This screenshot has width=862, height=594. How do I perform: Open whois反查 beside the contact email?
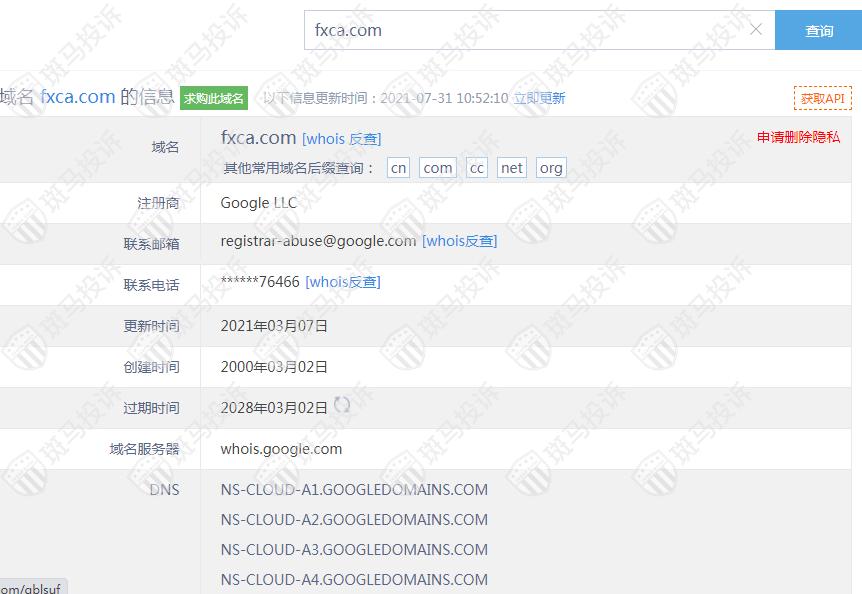pyautogui.click(x=459, y=241)
